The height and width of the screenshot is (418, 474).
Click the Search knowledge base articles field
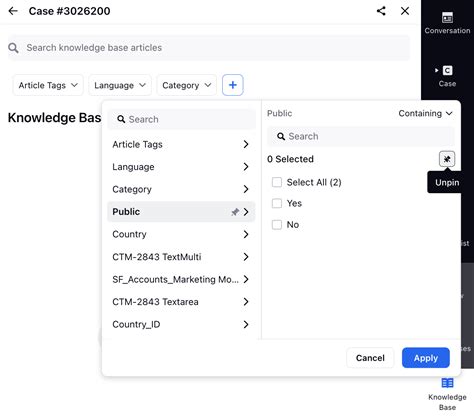click(x=209, y=48)
